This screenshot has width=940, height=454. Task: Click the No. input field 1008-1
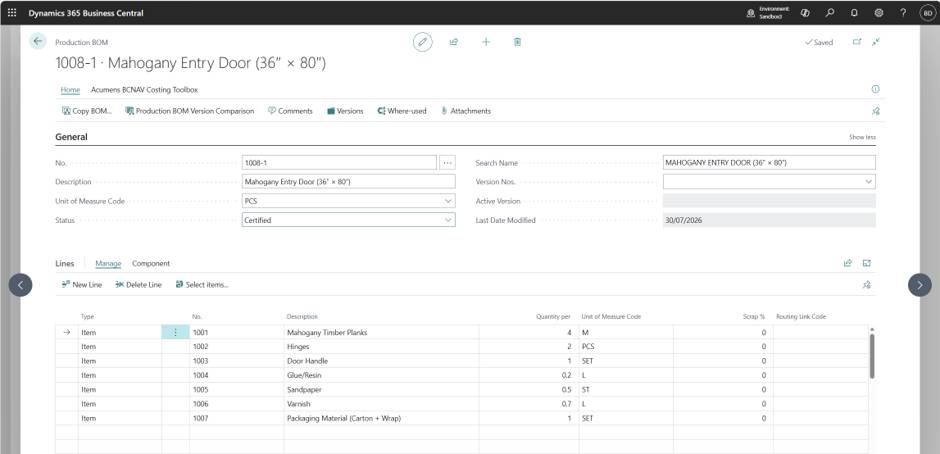339,163
